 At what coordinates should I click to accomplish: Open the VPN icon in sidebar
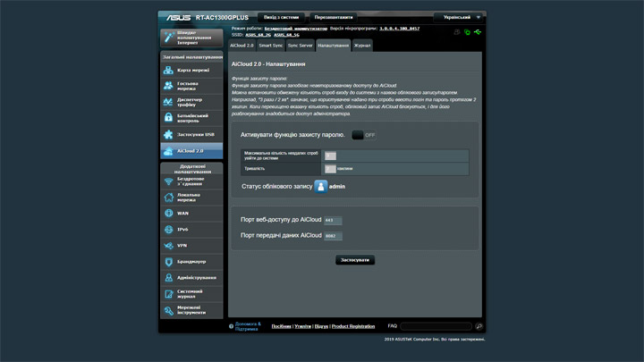(168, 246)
